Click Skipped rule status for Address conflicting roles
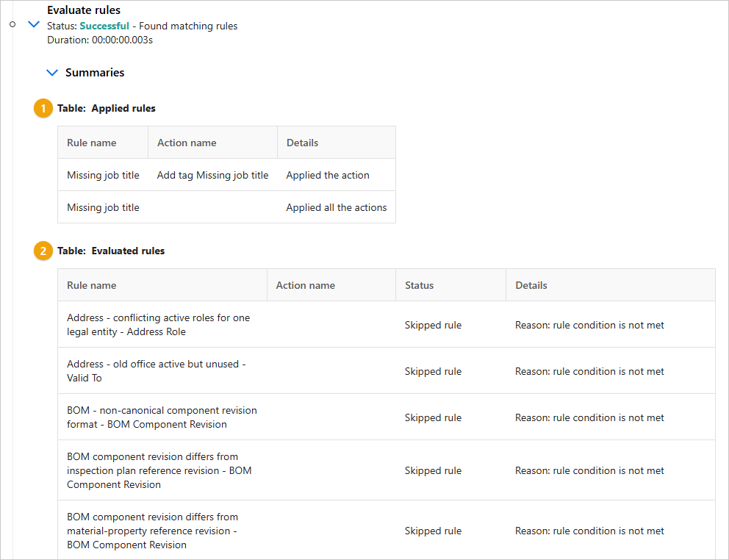 click(x=434, y=325)
